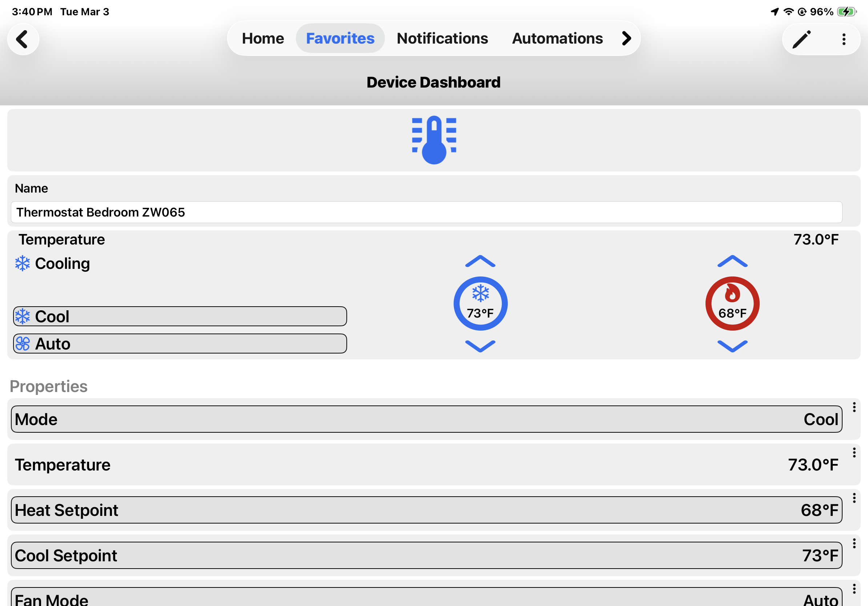
Task: Raise the cool setpoint with up chevron
Action: (480, 262)
